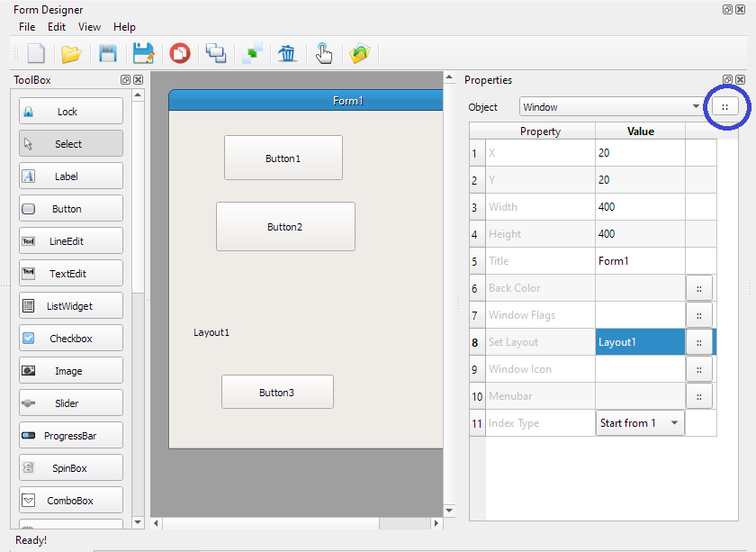Viewport: 756px width, 552px height.
Task: Select the Slider tool in the ToolBox
Action: point(70,403)
